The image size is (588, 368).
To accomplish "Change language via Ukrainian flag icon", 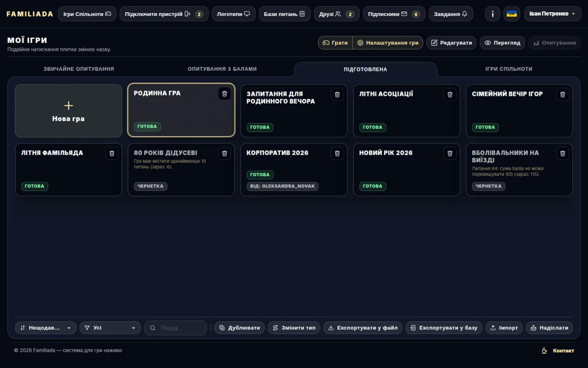I will (x=512, y=14).
